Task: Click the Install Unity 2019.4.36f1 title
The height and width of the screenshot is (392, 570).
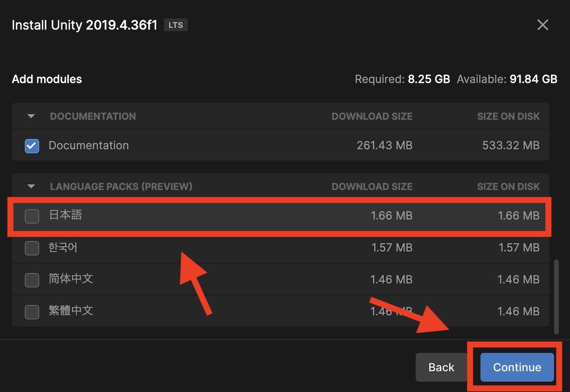Action: pos(84,25)
